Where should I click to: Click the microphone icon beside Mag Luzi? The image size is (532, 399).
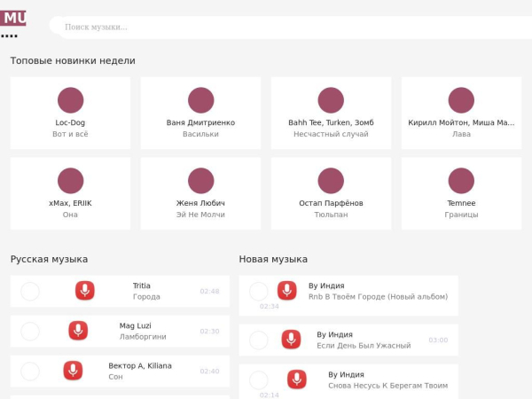(78, 331)
